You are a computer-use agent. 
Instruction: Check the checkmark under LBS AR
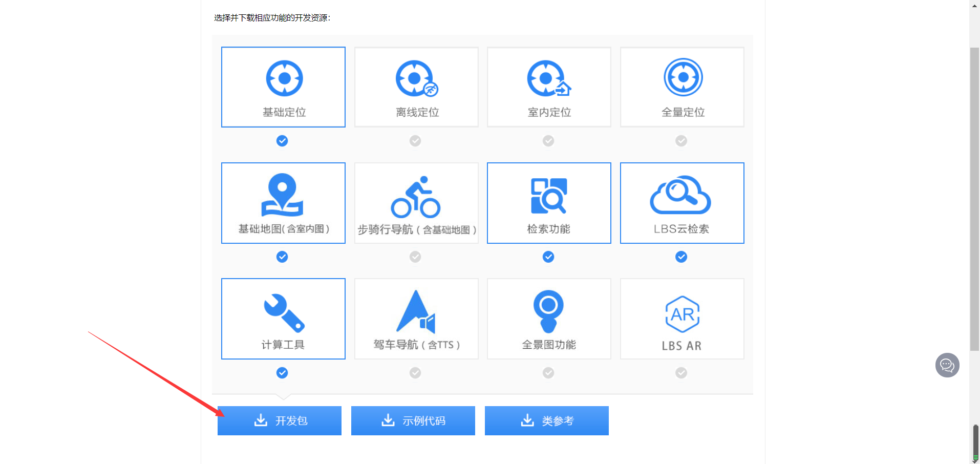681,373
